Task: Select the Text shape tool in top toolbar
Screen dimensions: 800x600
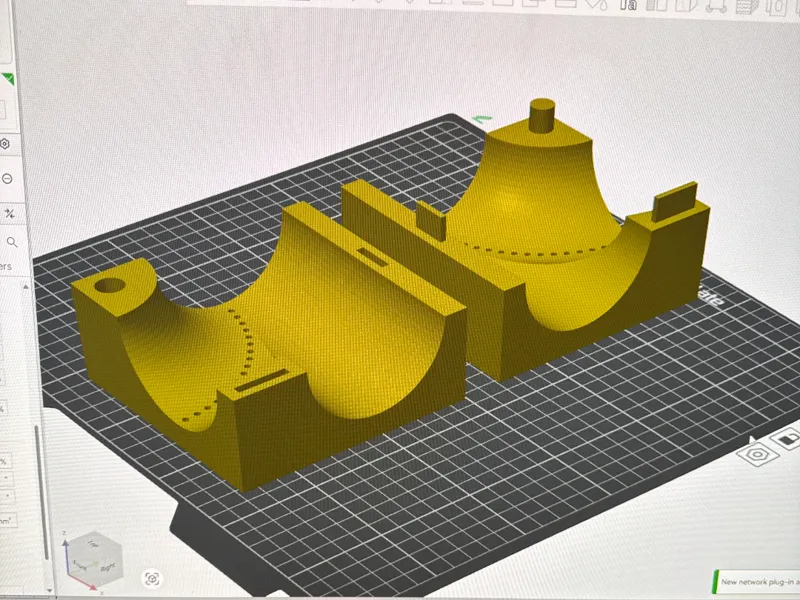Action: (x=629, y=5)
